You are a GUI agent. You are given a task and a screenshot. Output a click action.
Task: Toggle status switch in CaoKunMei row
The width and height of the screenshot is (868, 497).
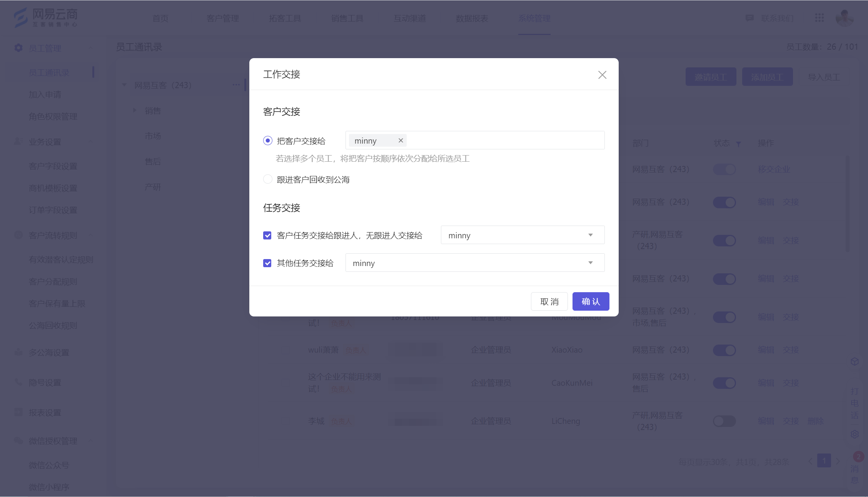724,383
